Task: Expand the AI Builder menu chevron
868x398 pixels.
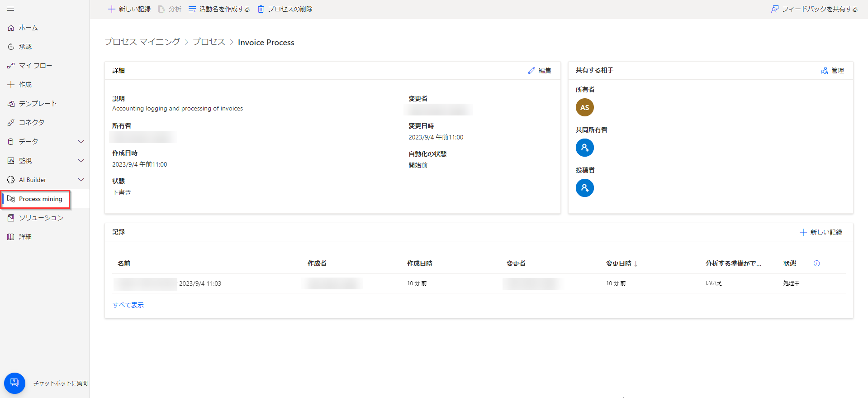Action: (81, 180)
